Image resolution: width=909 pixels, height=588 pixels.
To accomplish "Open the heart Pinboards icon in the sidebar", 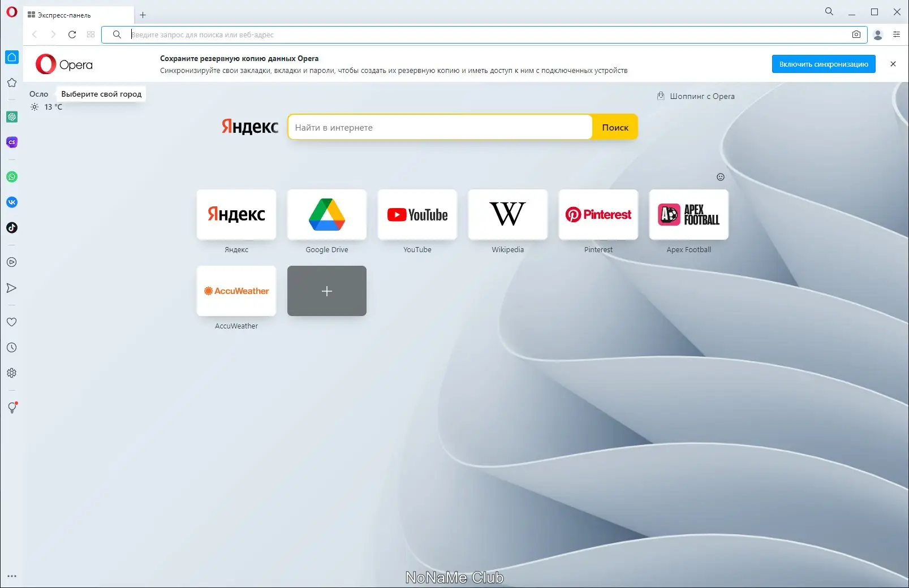I will click(x=12, y=322).
